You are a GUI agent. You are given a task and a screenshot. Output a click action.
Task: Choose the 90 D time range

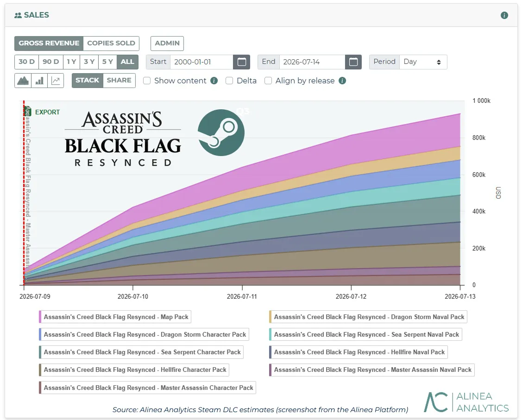50,62
